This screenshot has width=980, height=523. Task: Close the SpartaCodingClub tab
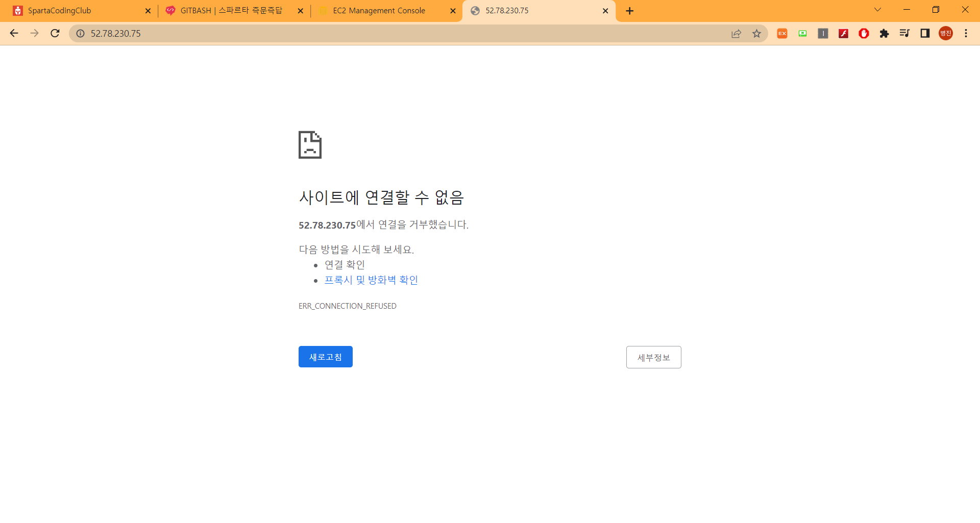click(x=148, y=11)
